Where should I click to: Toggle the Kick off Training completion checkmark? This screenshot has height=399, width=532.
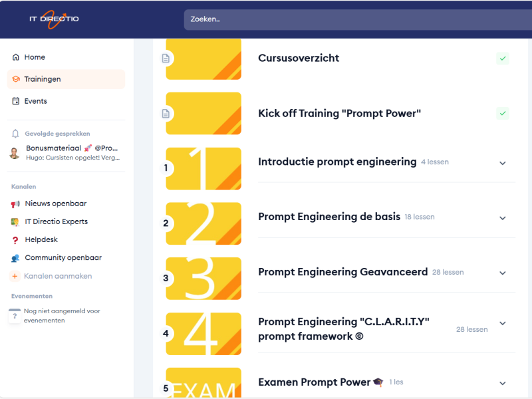pos(503,114)
